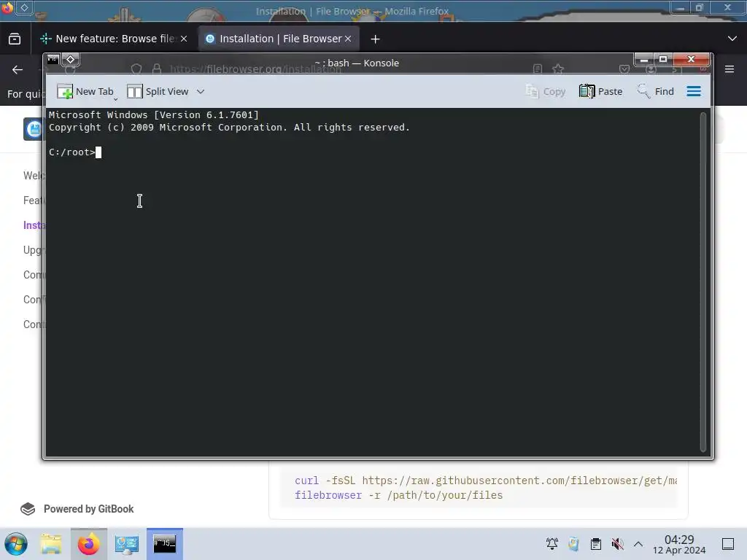Open the Installation link in docs sidebar
Image resolution: width=747 pixels, height=560 pixels.
(34, 225)
